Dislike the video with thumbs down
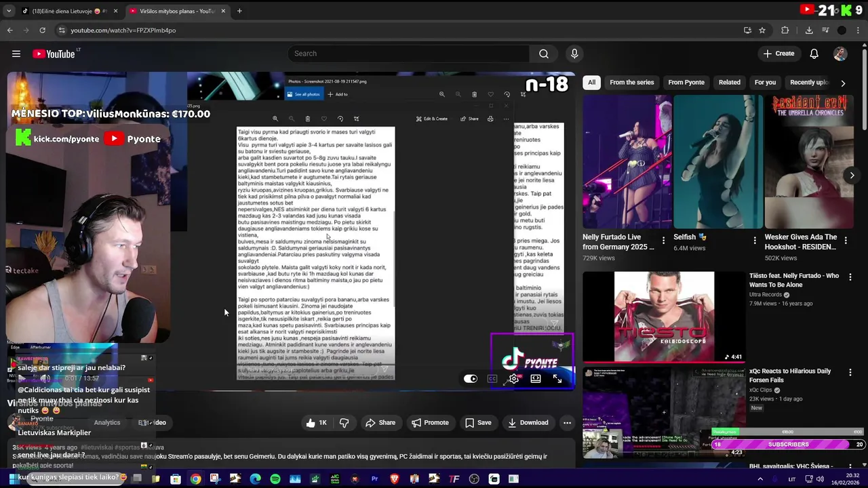Image resolution: width=868 pixels, height=488 pixels. (344, 423)
